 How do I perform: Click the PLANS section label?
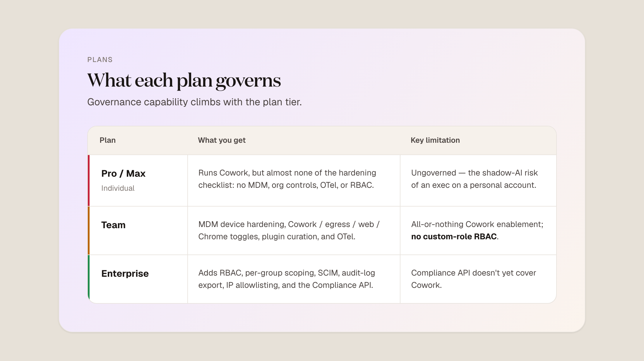point(100,60)
